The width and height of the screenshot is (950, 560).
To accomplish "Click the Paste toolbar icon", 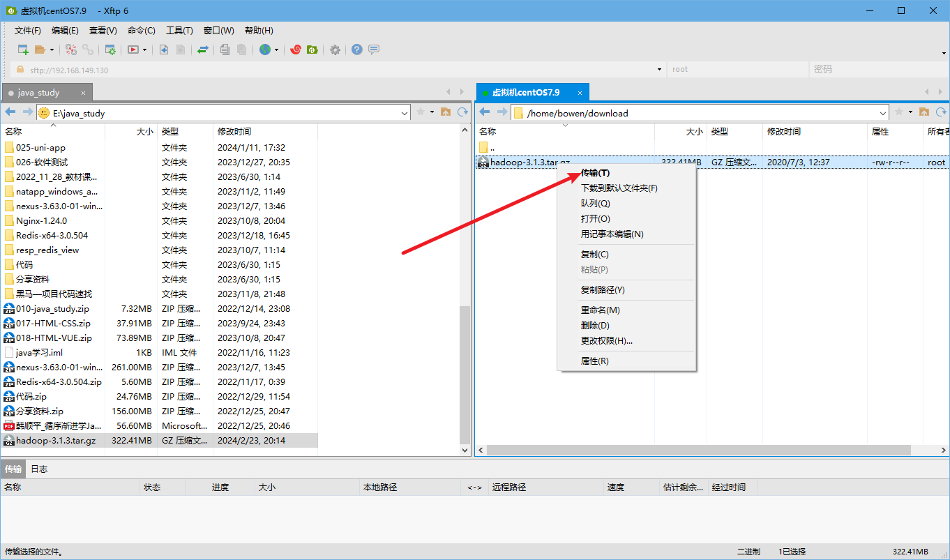I will click(241, 50).
